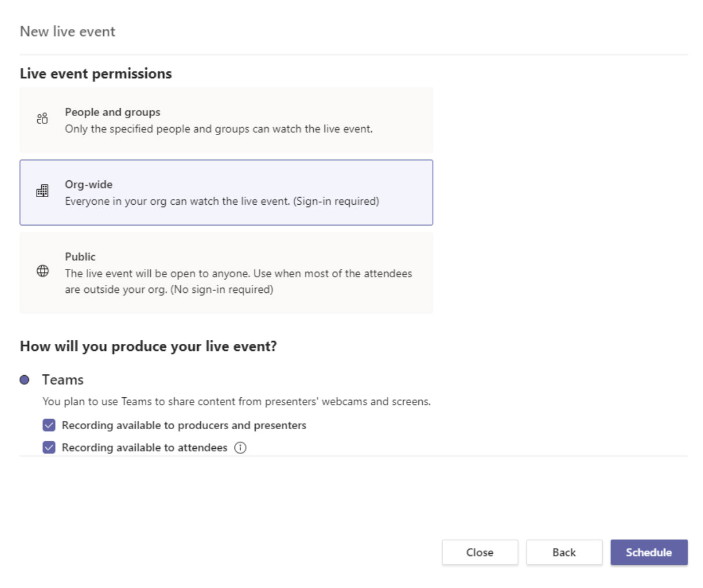Choose the Org-wide permission card

pyautogui.click(x=226, y=193)
